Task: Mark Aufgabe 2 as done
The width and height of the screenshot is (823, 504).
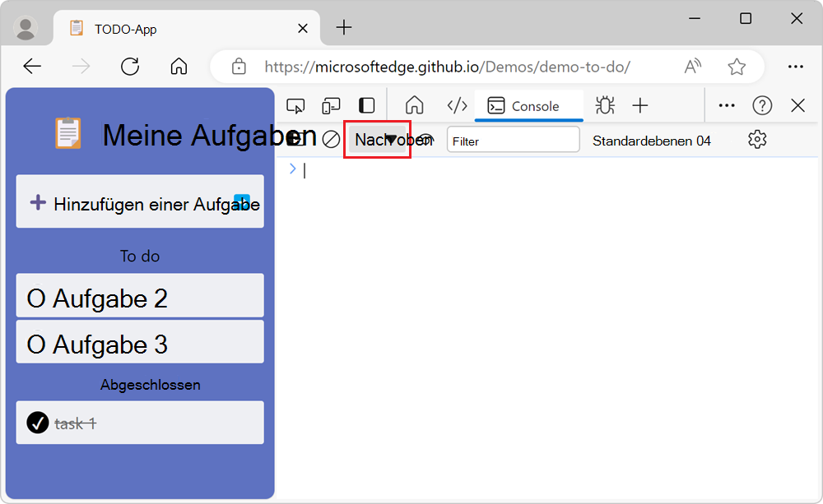Action: 36,295
